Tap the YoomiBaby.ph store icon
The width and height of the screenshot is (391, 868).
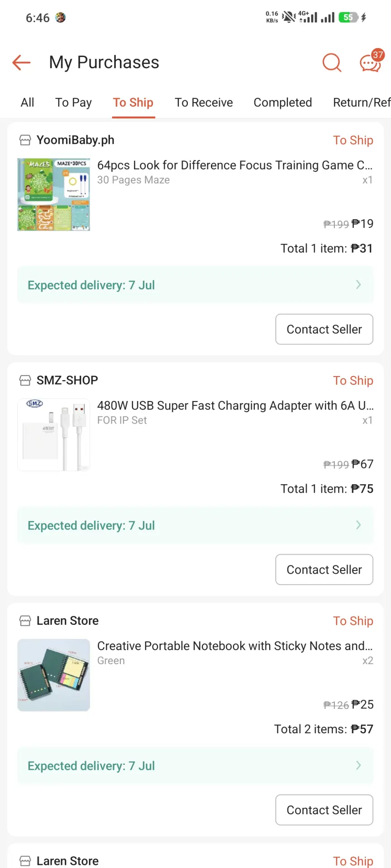pos(25,141)
